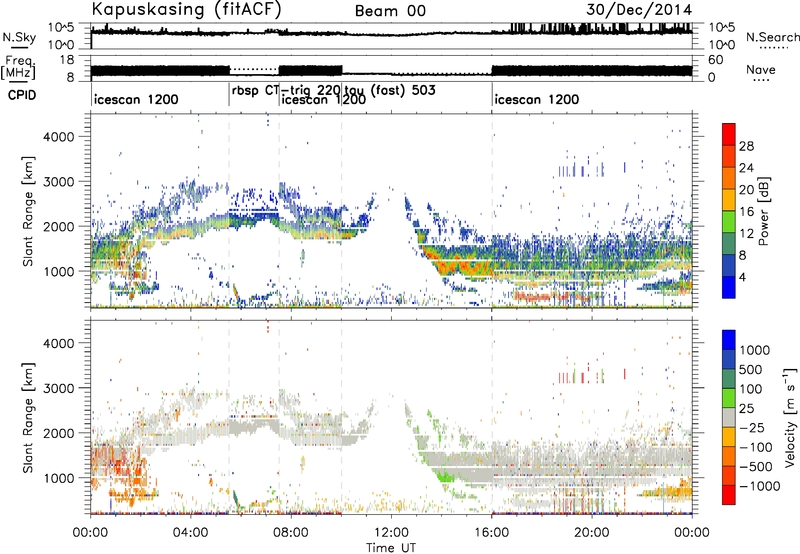Screen dimensions: 800x554
Task: Click the "N.Search" legend label
Action: coord(772,37)
